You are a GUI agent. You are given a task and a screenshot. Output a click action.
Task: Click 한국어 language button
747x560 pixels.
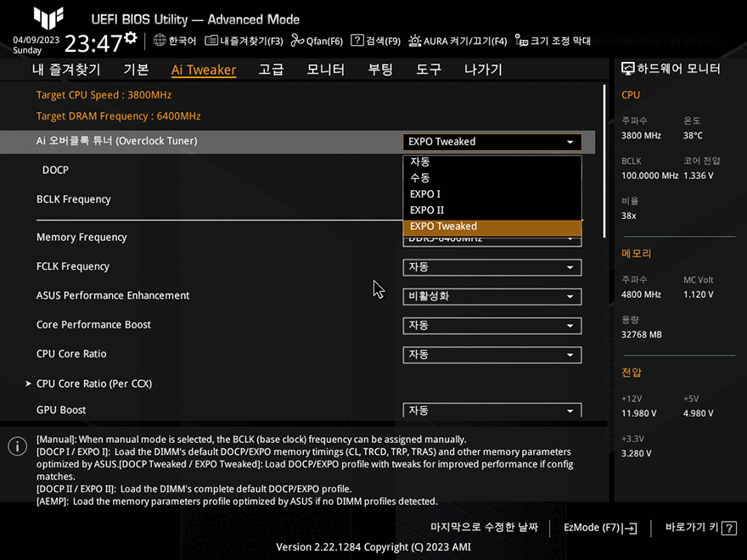[175, 41]
